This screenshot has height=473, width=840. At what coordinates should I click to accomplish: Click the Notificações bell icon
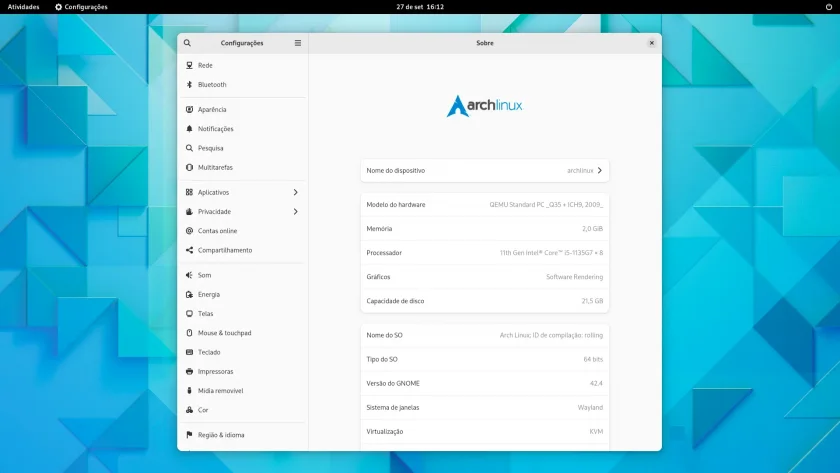point(189,129)
